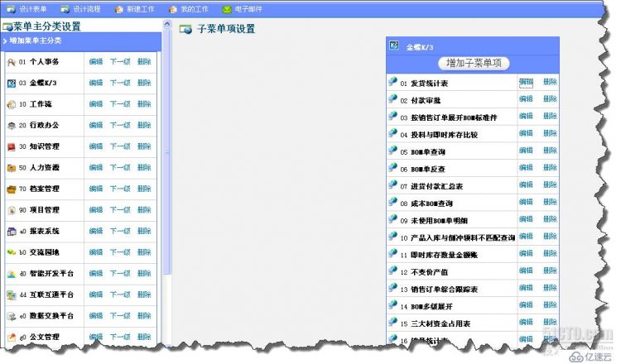Click the 增加菜单主分类 link
The height and width of the screenshot is (364, 621).
(x=36, y=41)
